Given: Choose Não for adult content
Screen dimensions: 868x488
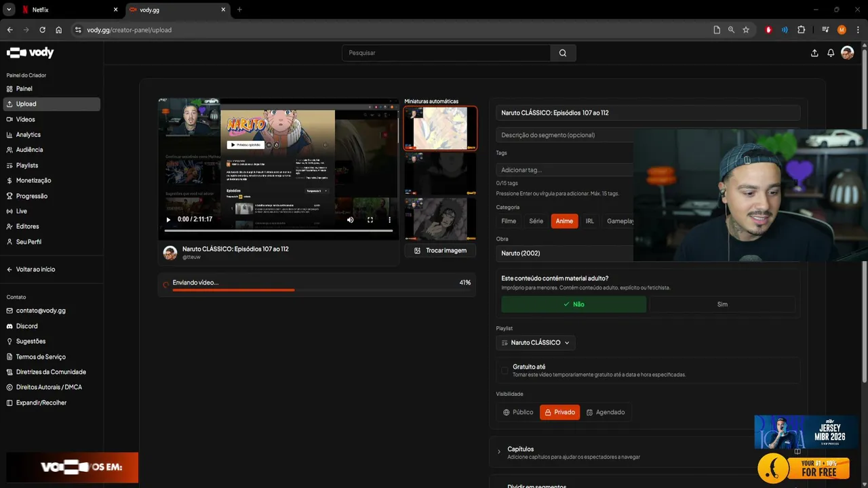Looking at the screenshot, I should click(574, 304).
